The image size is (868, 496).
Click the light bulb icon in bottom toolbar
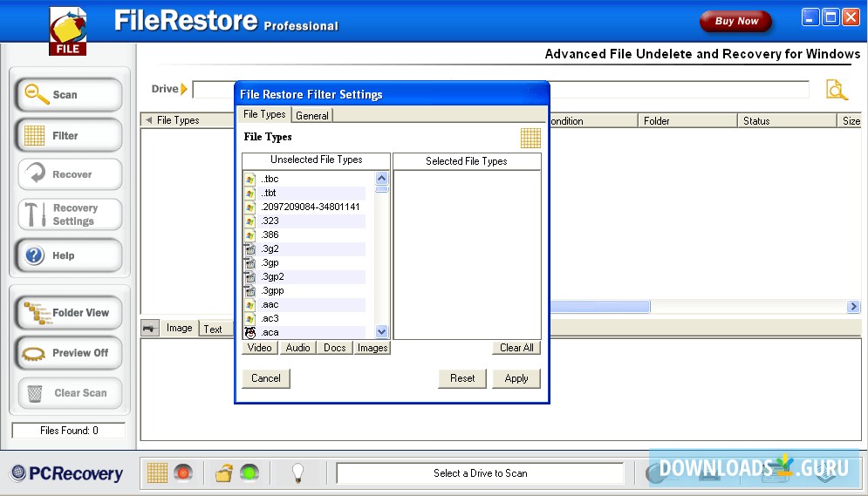[x=297, y=473]
